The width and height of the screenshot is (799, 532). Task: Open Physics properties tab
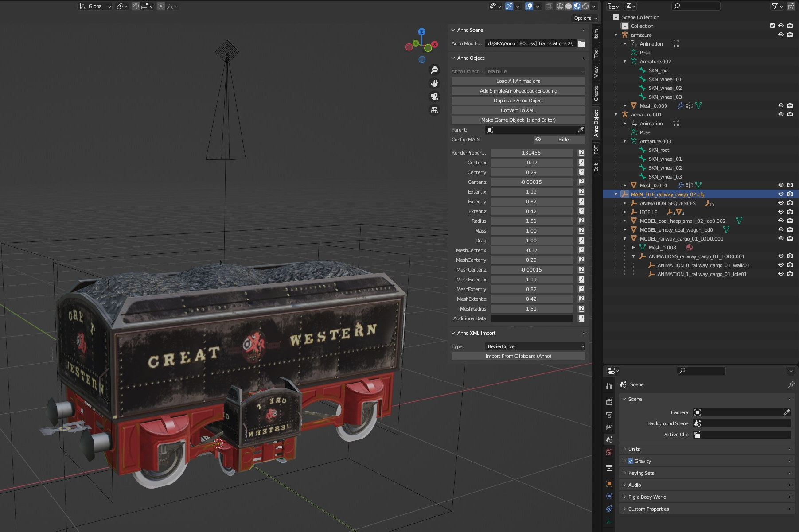[x=609, y=496]
